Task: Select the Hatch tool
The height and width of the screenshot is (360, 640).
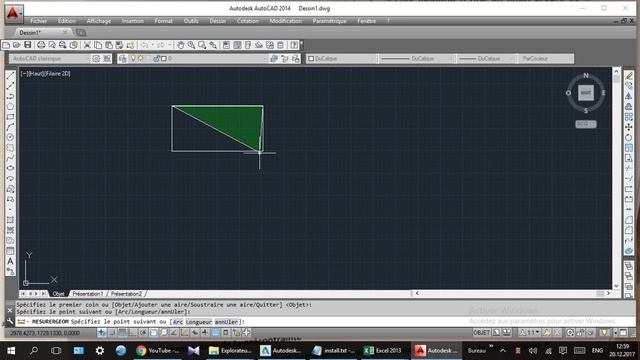Action: (11, 220)
